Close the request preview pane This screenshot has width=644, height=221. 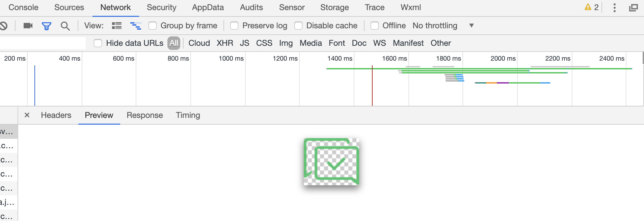[27, 115]
